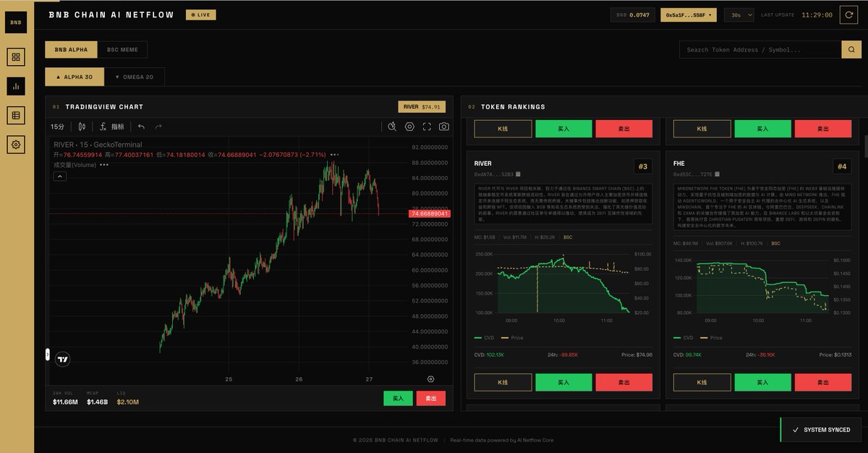This screenshot has width=868, height=453.
Task: Open the fx Indicators (指标) menu
Action: [x=111, y=127]
